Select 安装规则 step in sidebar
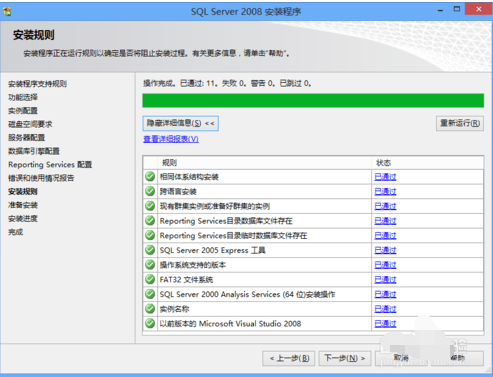Screen dimensions: 493x377 (x=23, y=192)
